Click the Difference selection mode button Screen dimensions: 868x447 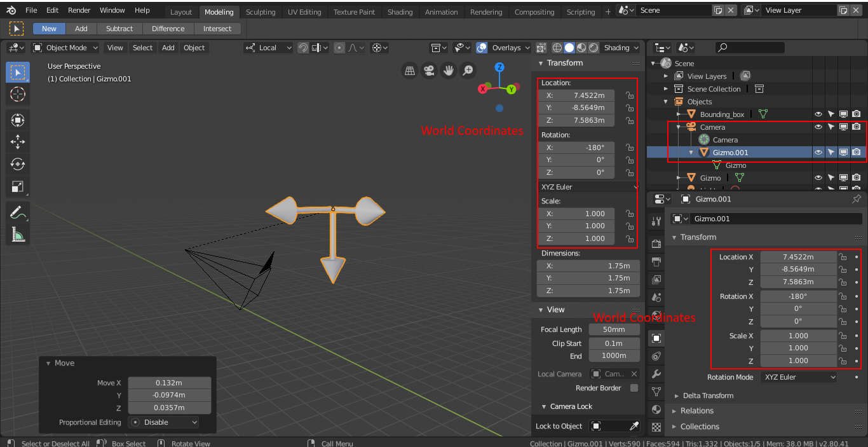pyautogui.click(x=168, y=29)
